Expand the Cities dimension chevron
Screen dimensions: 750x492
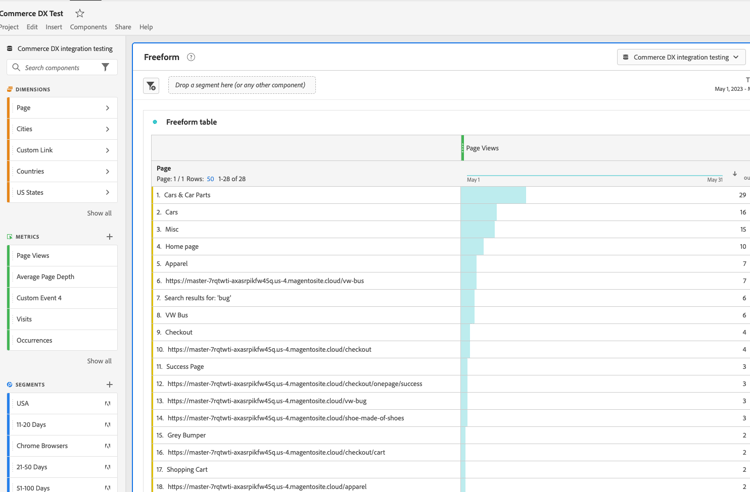coord(107,129)
